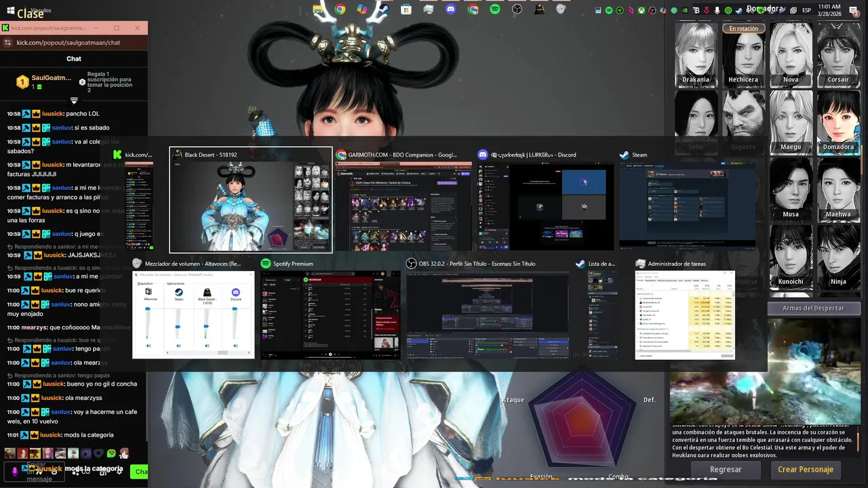Open Microsoft Store from the taskbar
Image resolution: width=868 pixels, height=488 pixels.
406,9
